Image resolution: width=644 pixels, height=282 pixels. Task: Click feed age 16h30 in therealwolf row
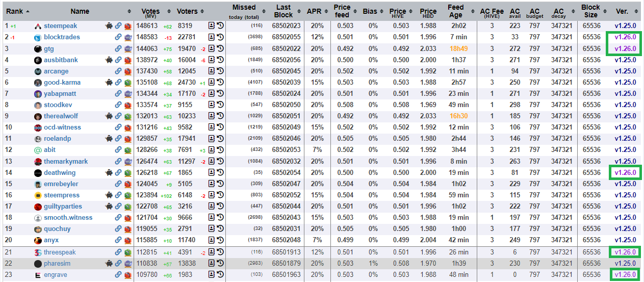pos(459,116)
